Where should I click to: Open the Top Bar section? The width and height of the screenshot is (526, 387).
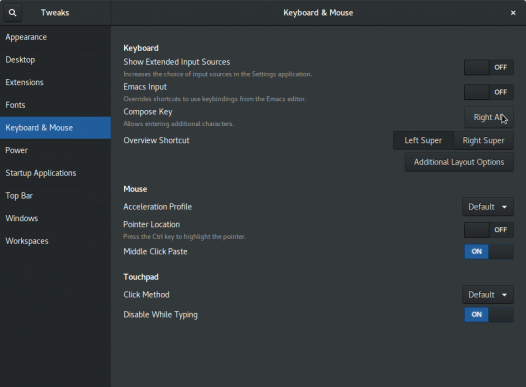click(55, 196)
